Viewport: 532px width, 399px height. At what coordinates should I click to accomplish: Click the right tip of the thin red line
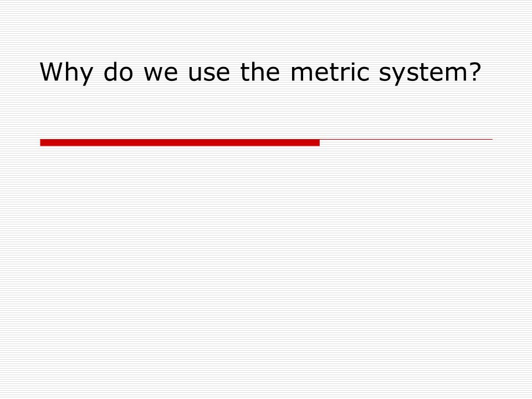[x=492, y=140]
